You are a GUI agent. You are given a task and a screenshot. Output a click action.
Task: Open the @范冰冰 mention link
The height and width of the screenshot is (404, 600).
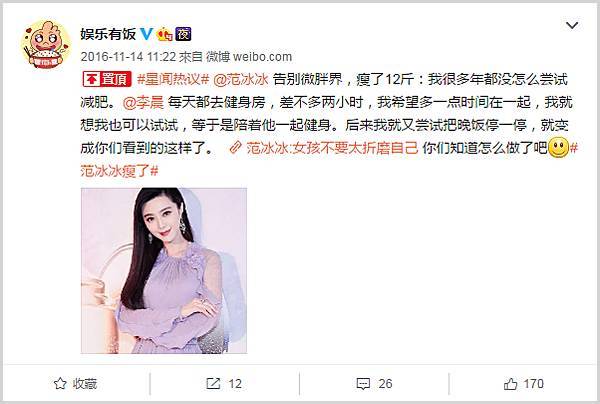coord(241,79)
